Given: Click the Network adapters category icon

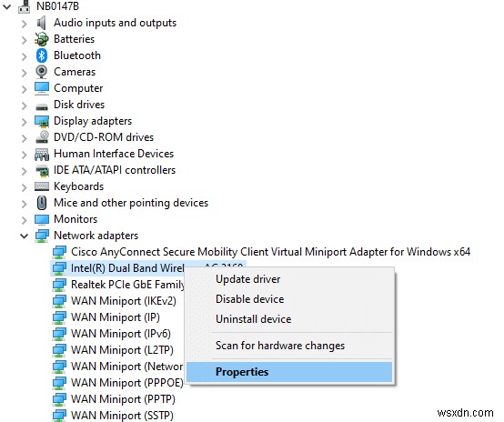Looking at the screenshot, I should (x=42, y=236).
